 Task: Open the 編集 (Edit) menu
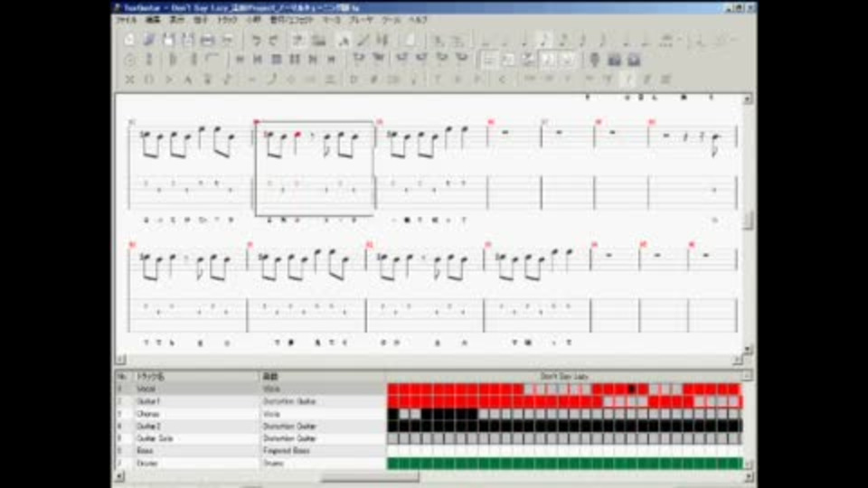click(153, 19)
